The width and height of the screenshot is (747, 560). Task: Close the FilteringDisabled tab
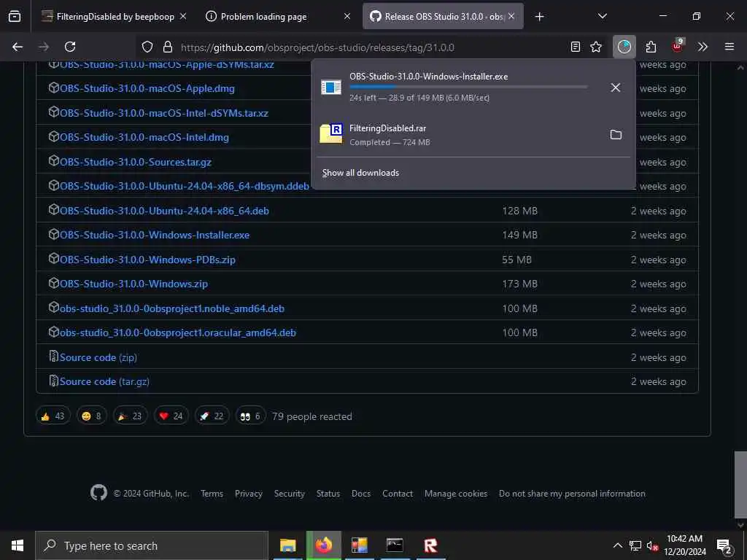(183, 17)
